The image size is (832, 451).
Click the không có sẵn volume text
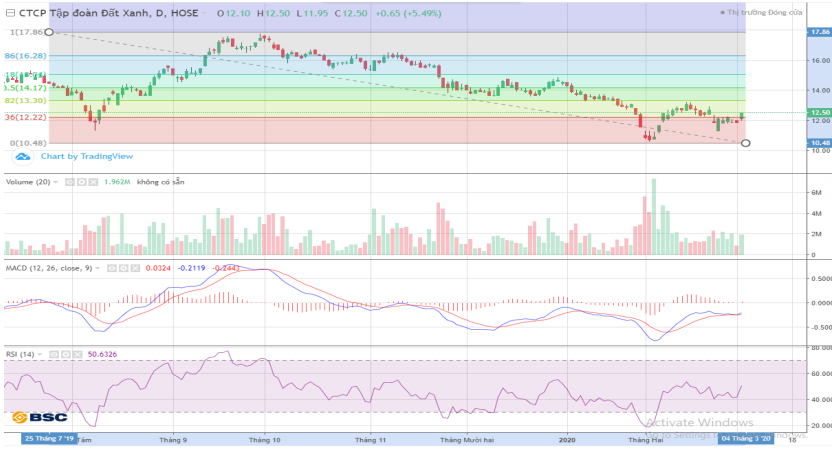(161, 182)
